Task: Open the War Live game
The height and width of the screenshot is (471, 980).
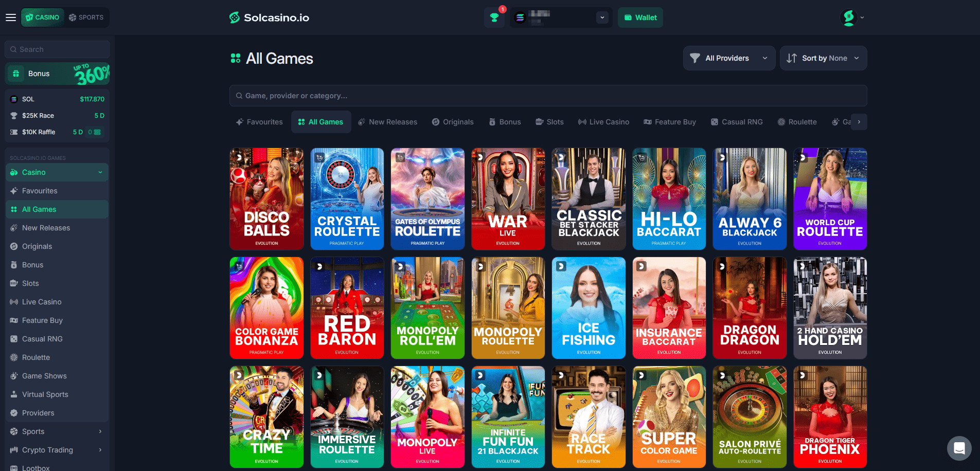Action: [x=508, y=199]
